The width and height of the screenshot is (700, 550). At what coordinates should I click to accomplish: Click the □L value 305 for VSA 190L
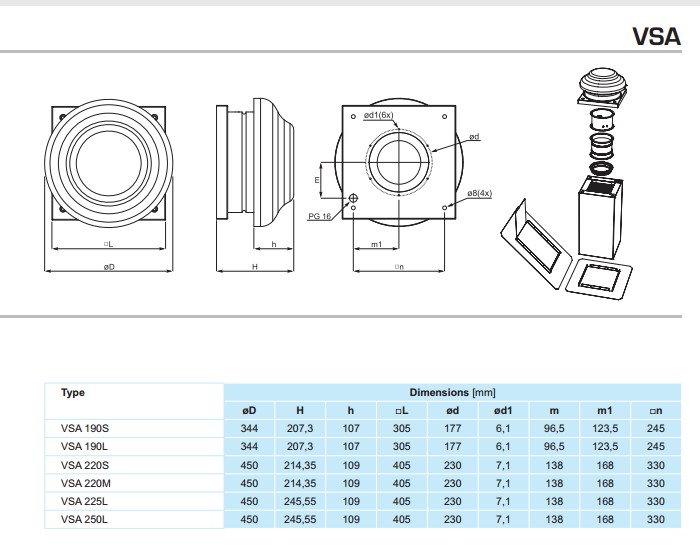(x=402, y=446)
